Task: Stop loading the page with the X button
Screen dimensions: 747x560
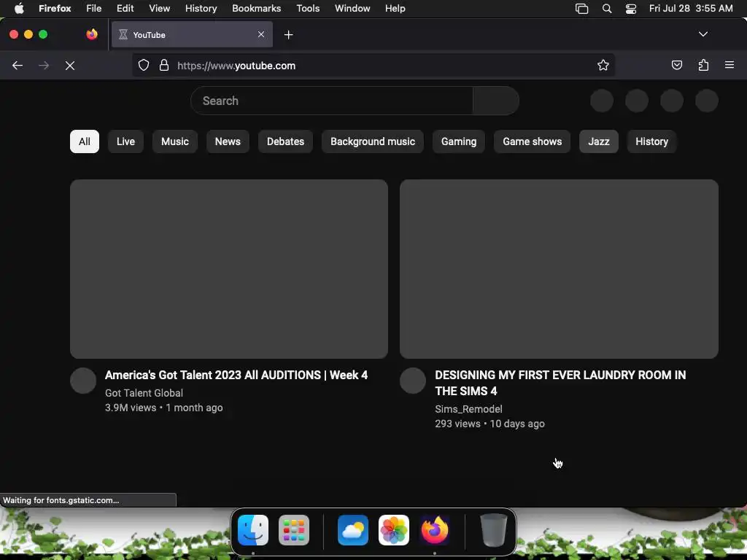Action: coord(70,65)
